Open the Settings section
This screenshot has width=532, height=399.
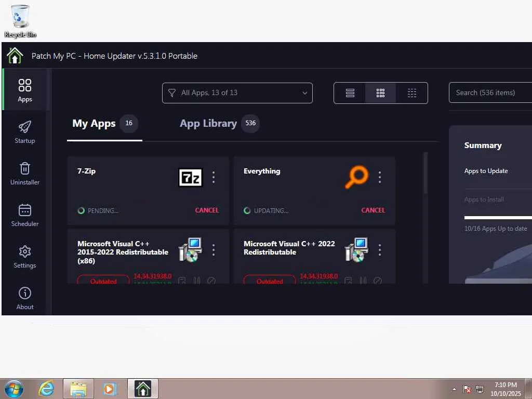pyautogui.click(x=25, y=257)
